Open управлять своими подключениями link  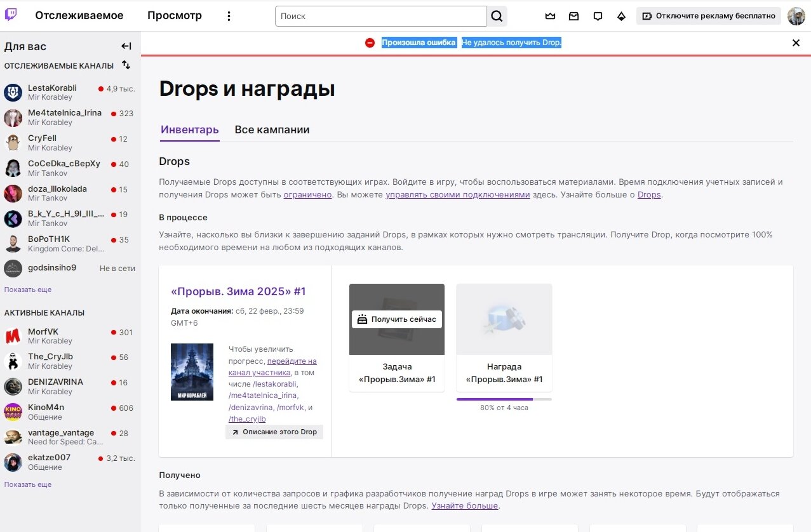(x=458, y=195)
